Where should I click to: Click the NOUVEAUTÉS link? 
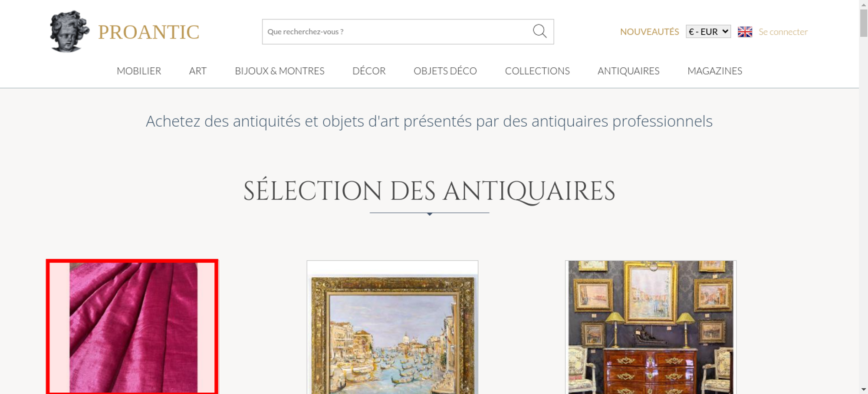point(649,32)
